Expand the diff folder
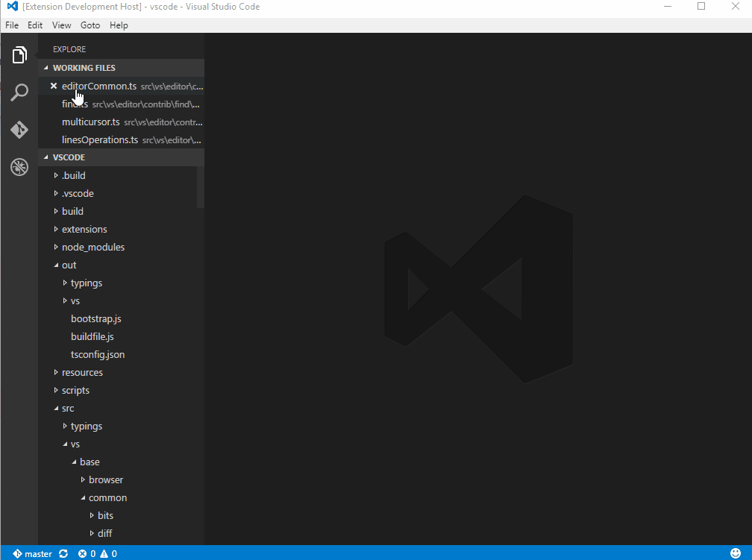Image resolution: width=752 pixels, height=560 pixels. (92, 533)
